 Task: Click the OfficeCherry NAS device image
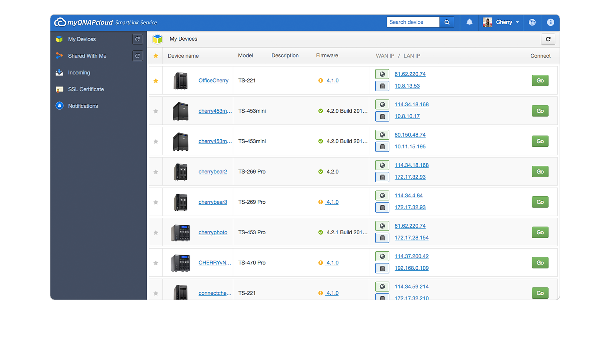pos(181,81)
